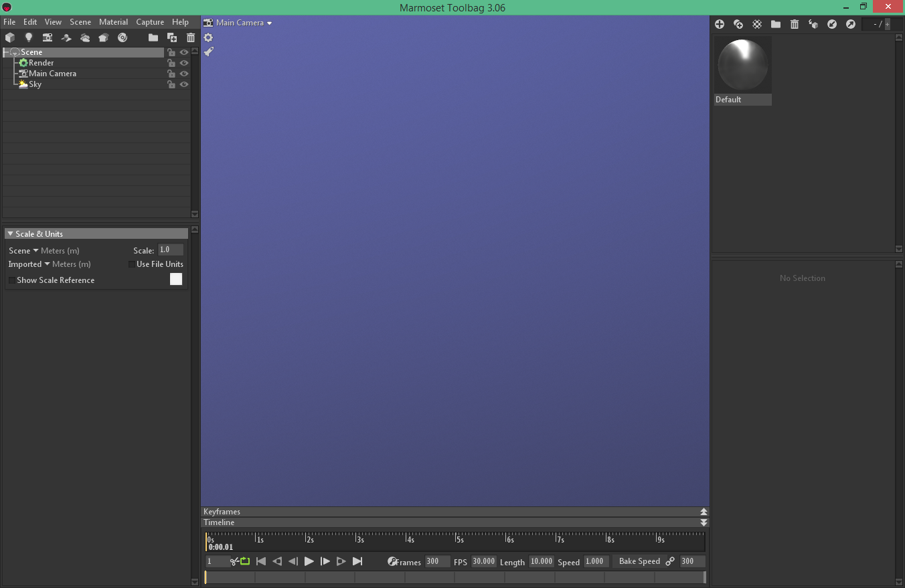Lock the Main Camera object
The image size is (905, 588).
click(171, 74)
